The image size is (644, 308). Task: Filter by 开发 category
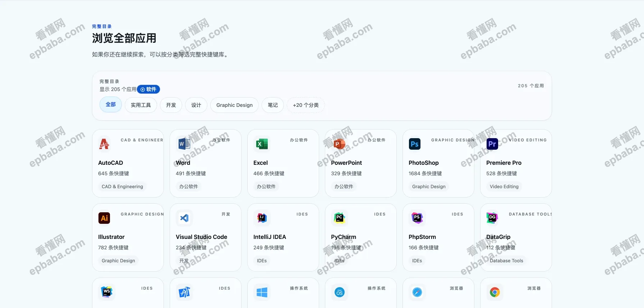171,105
